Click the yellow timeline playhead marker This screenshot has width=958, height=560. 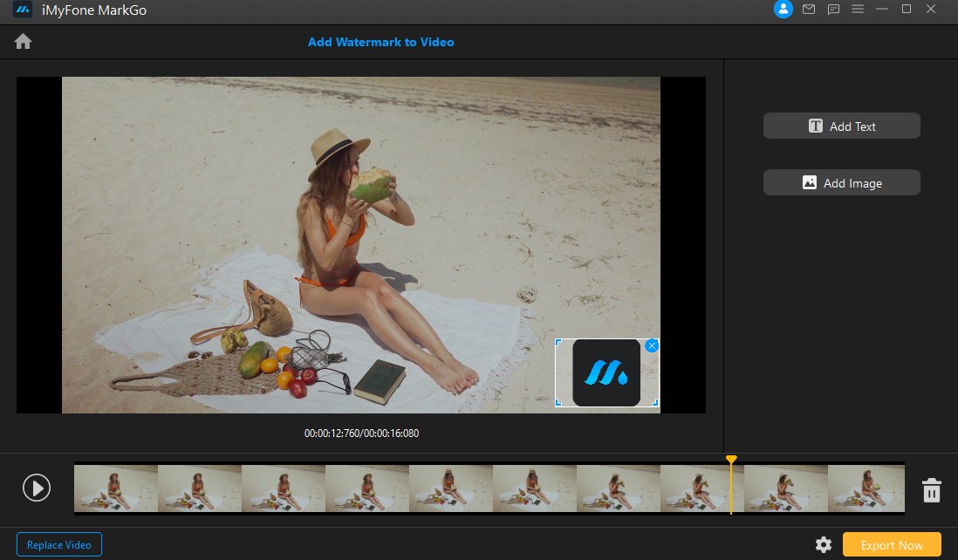point(731,459)
